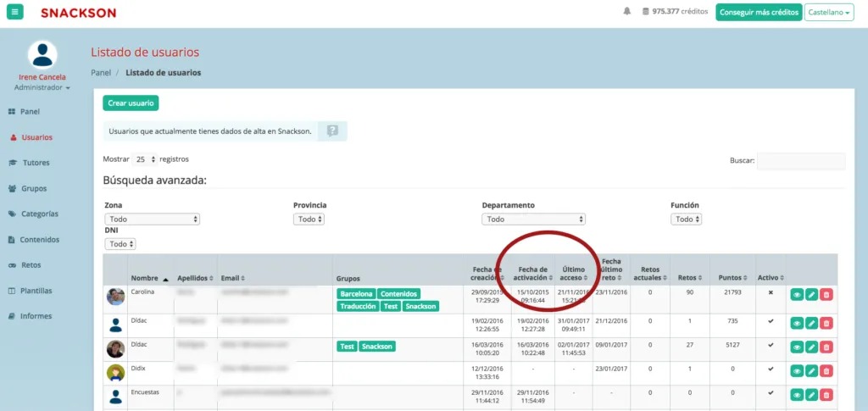Open Tutores in sidebar
Screen dimensions: 868x411
tap(30, 163)
